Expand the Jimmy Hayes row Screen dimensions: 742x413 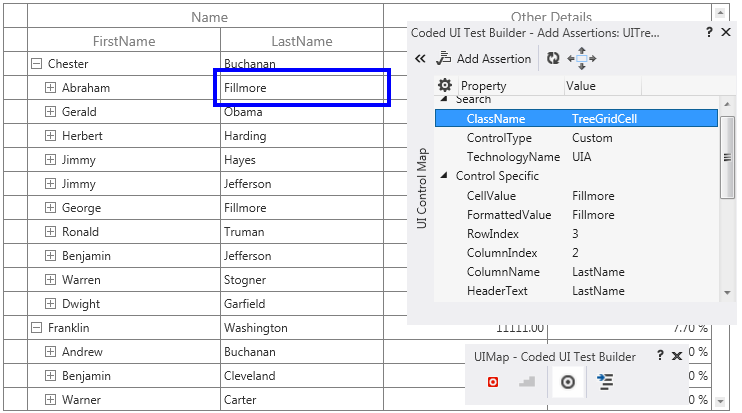coord(50,159)
